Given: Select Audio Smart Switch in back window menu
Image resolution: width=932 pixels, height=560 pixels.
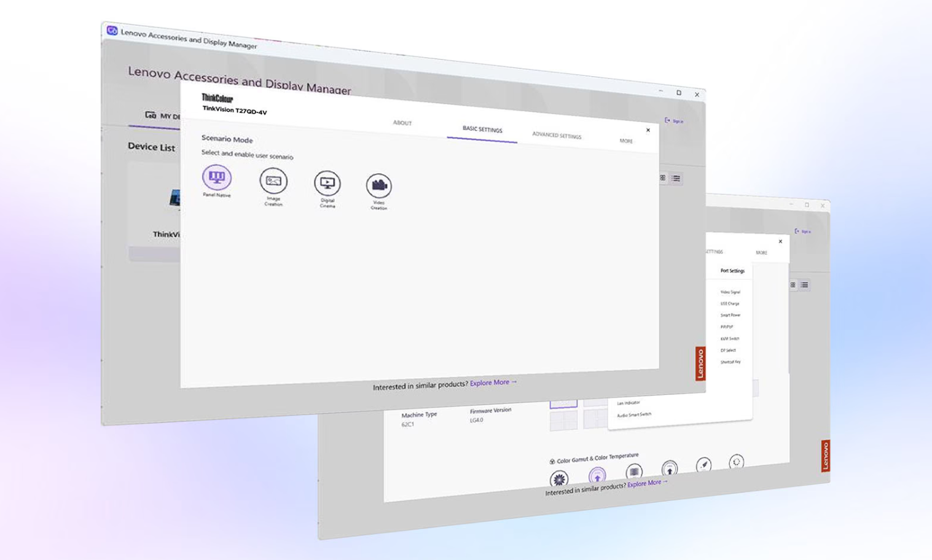Looking at the screenshot, I should (x=634, y=415).
